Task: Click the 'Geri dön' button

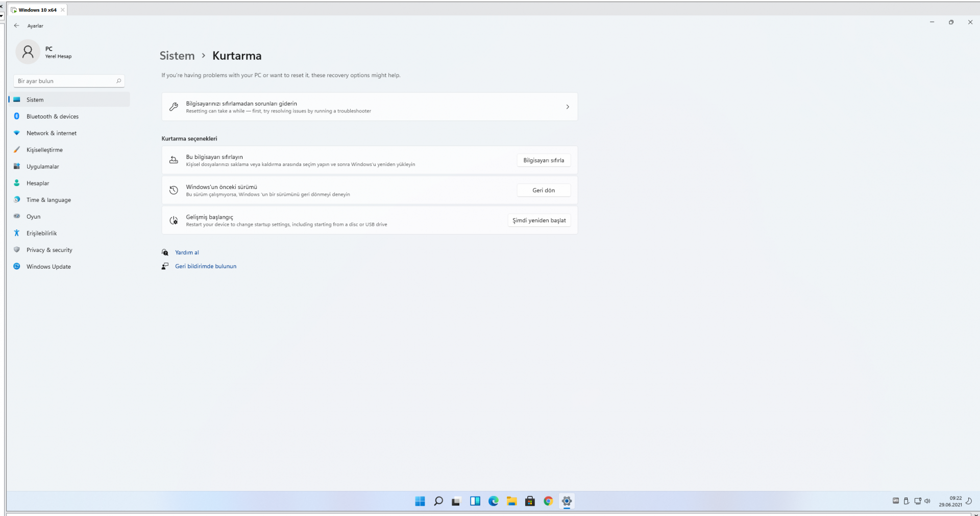Action: tap(544, 190)
